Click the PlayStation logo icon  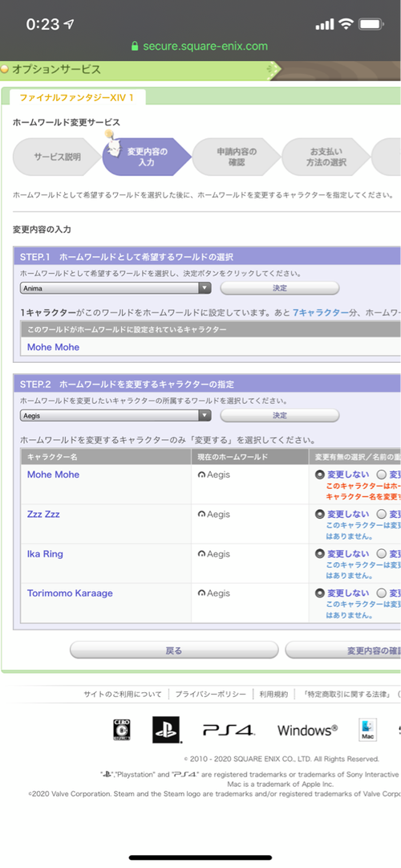click(x=167, y=730)
